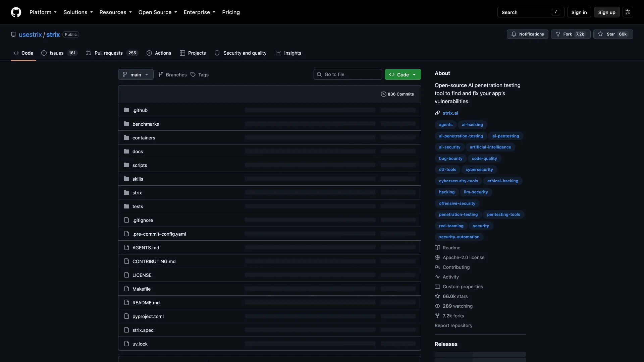Viewport: 644px width, 362px height.
Task: Open the Pricing page
Action: click(231, 12)
